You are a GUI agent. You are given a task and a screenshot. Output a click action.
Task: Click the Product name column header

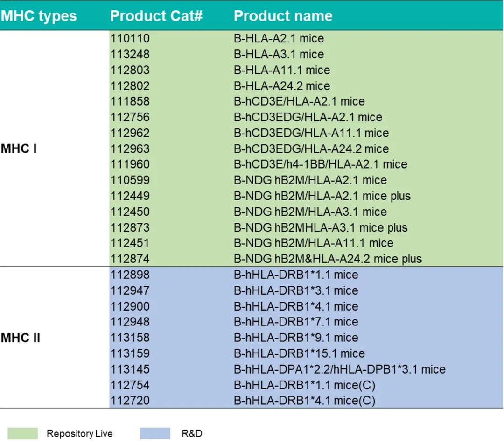[283, 16]
